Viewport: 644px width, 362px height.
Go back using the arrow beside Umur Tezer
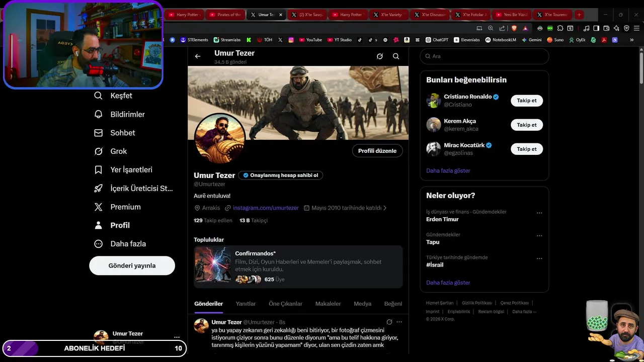point(198,56)
